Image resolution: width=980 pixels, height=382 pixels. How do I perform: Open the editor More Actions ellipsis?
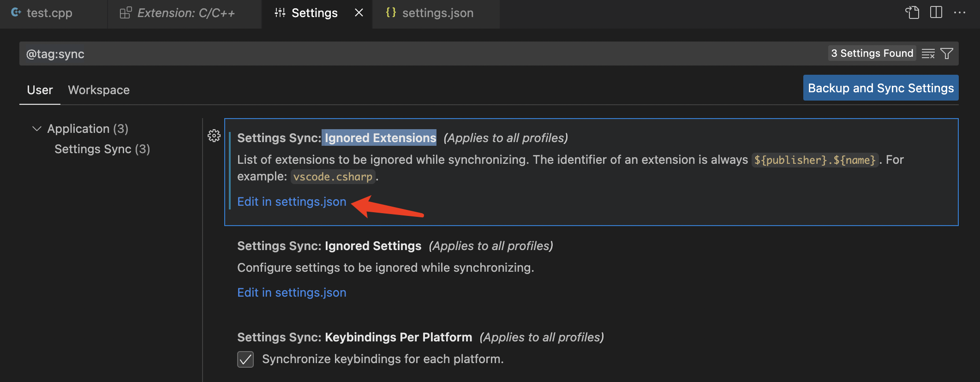(960, 12)
